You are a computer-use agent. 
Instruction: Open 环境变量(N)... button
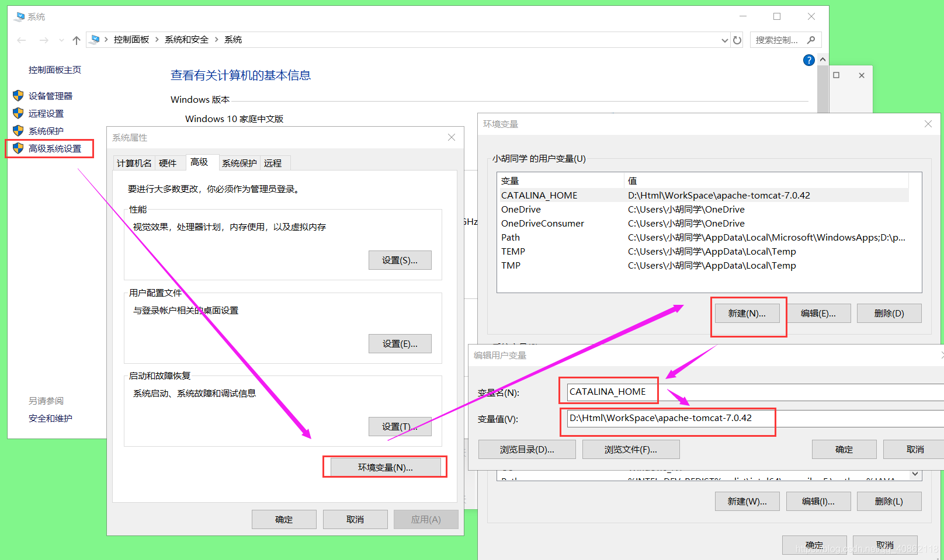(x=386, y=468)
